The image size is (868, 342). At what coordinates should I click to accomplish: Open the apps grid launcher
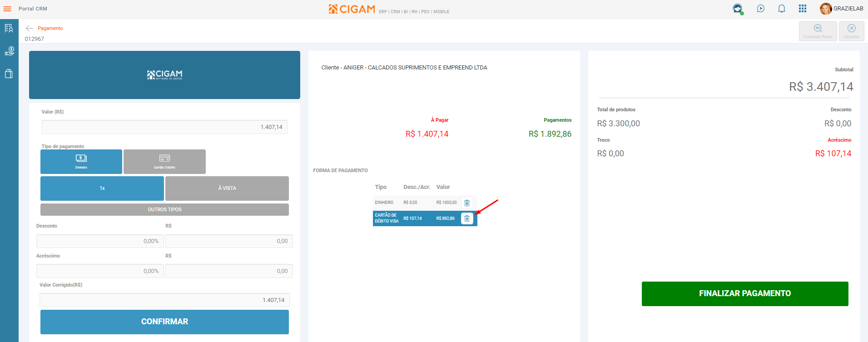click(803, 9)
